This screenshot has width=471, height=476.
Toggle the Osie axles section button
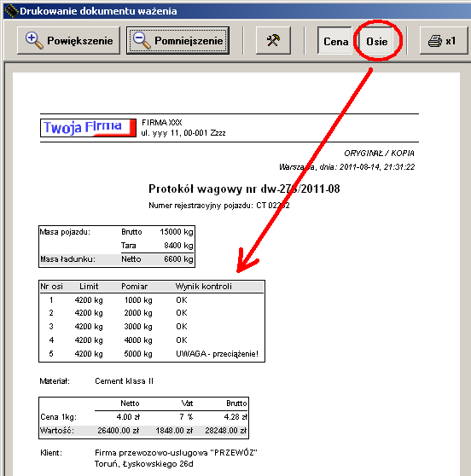click(376, 41)
